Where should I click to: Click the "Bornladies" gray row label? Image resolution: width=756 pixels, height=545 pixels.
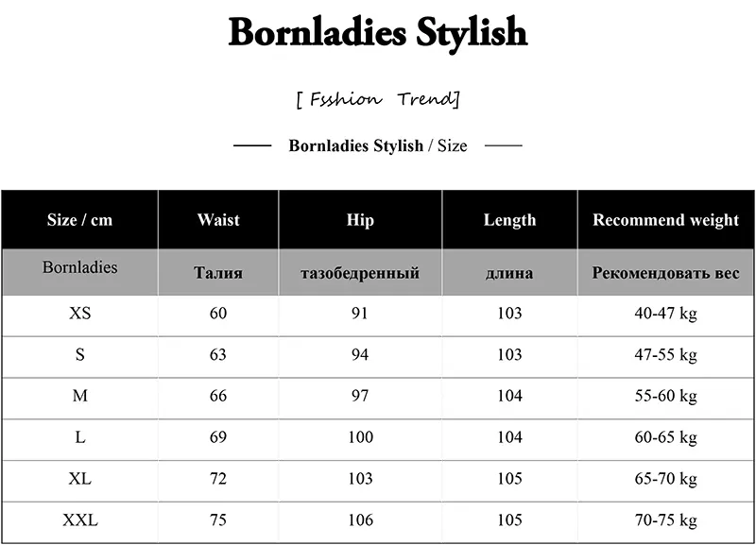click(79, 268)
